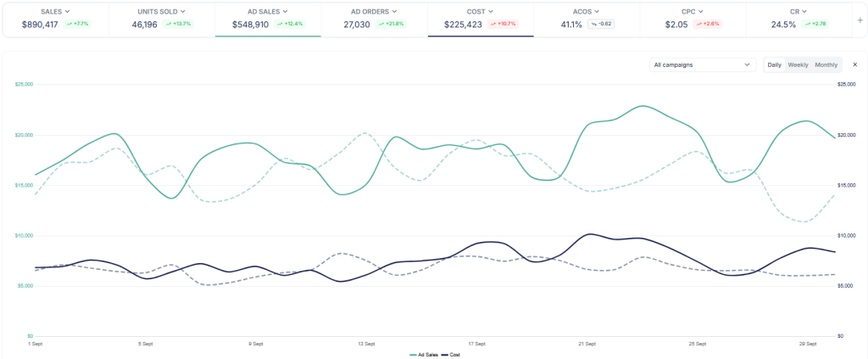The image size is (868, 359).
Task: Click the Ad Sales +12.4% trend badge
Action: 289,25
